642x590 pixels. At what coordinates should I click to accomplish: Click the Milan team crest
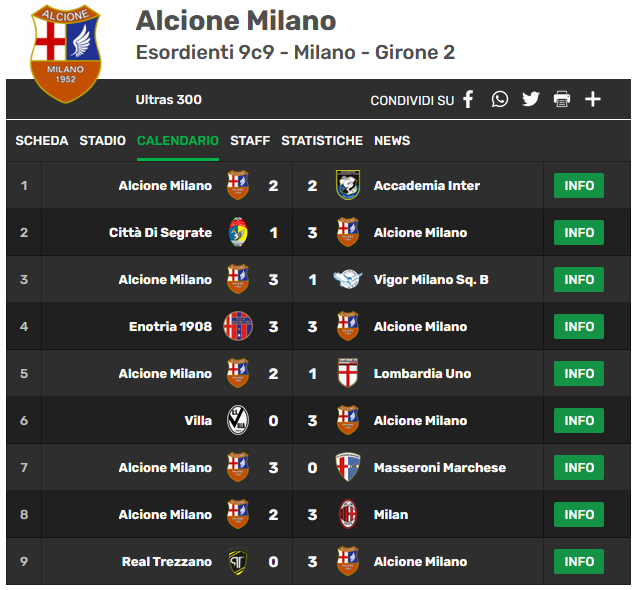[347, 515]
